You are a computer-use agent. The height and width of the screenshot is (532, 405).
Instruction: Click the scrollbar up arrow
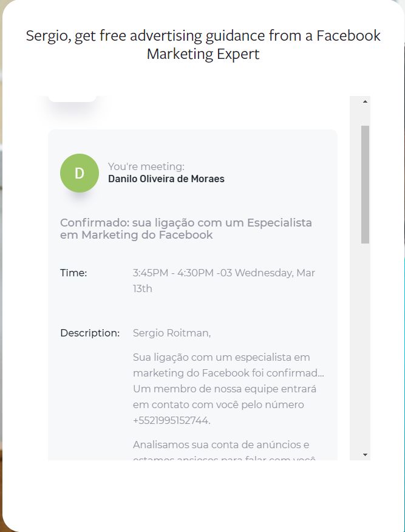tap(365, 101)
